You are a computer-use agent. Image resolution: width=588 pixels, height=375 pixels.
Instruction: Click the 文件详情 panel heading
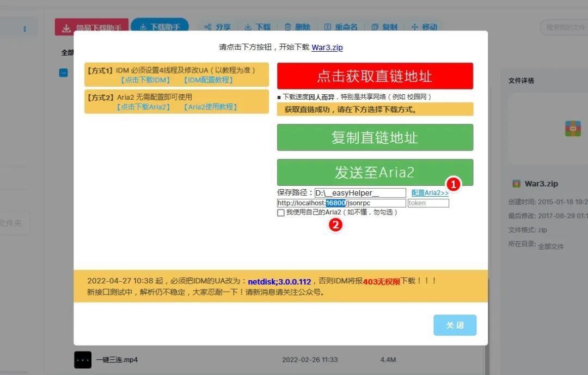(x=521, y=81)
